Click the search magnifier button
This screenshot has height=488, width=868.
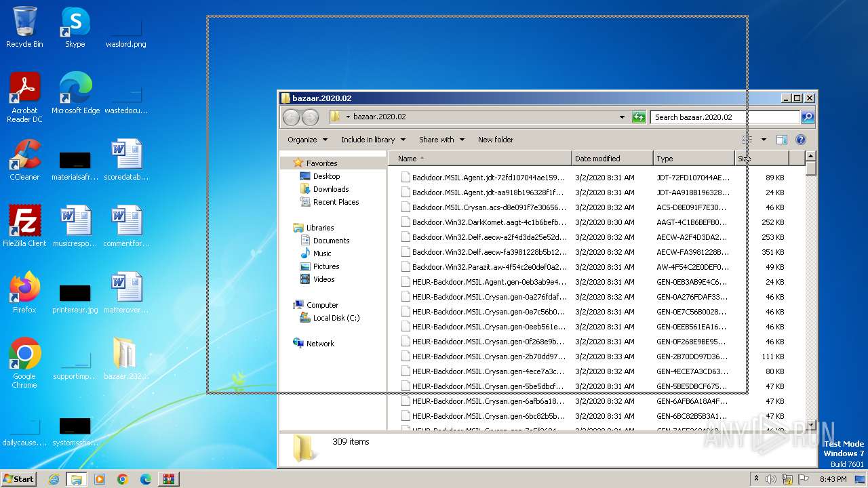(808, 117)
